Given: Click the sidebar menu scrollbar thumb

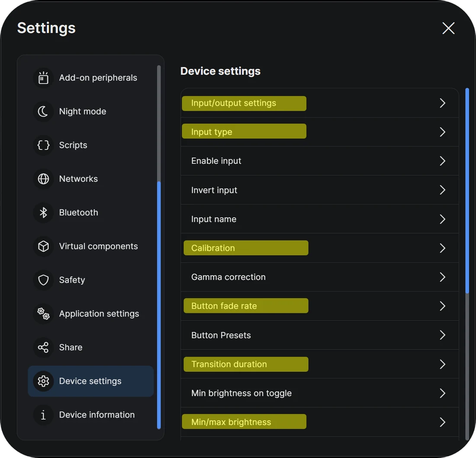Looking at the screenshot, I should (x=159, y=305).
